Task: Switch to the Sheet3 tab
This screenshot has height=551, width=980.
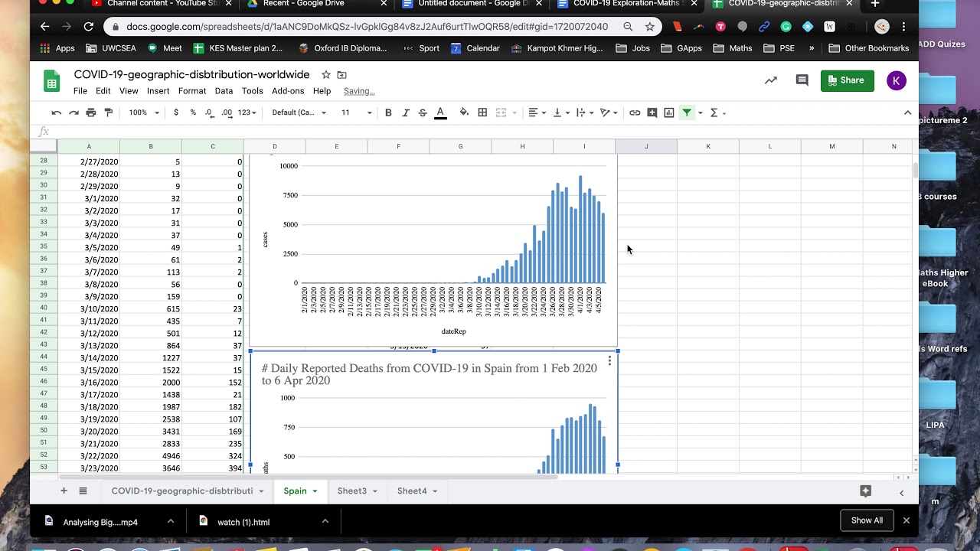Action: (352, 491)
